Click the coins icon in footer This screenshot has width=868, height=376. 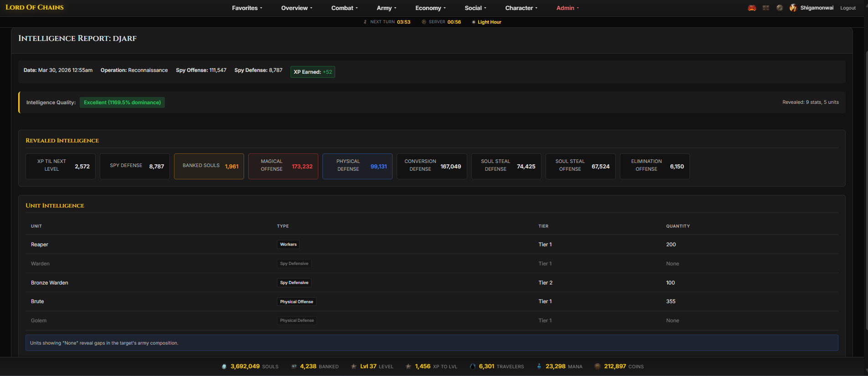(597, 366)
